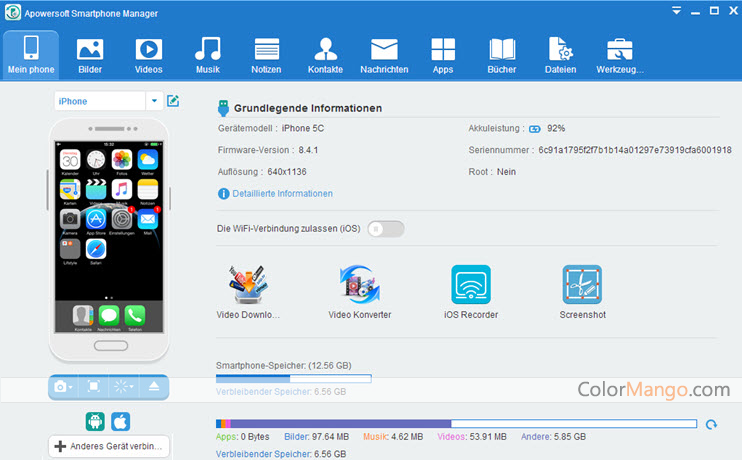Image resolution: width=742 pixels, height=460 pixels.
Task: Click the storage category breakdown bar
Action: (x=456, y=424)
